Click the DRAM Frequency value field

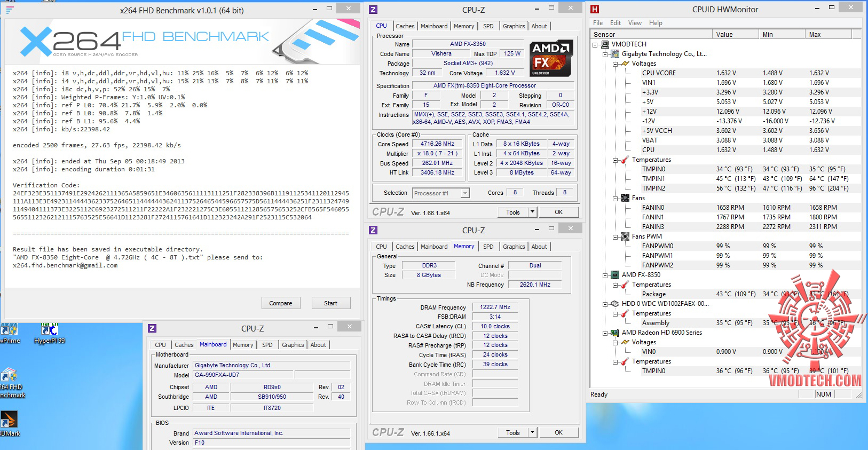point(495,307)
